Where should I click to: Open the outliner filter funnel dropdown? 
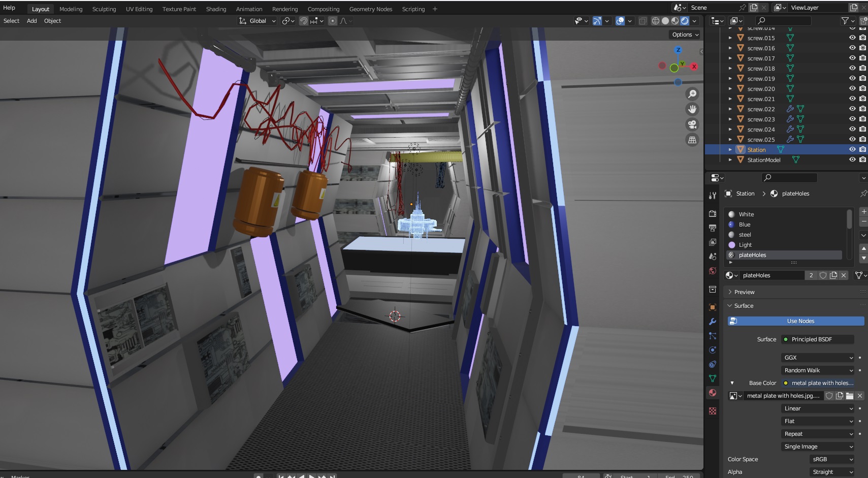[x=846, y=21]
